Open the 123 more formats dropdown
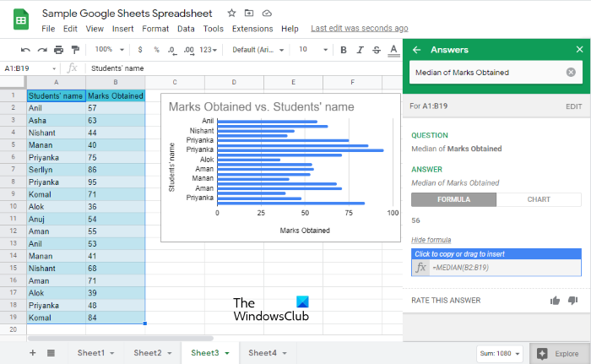 (208, 50)
